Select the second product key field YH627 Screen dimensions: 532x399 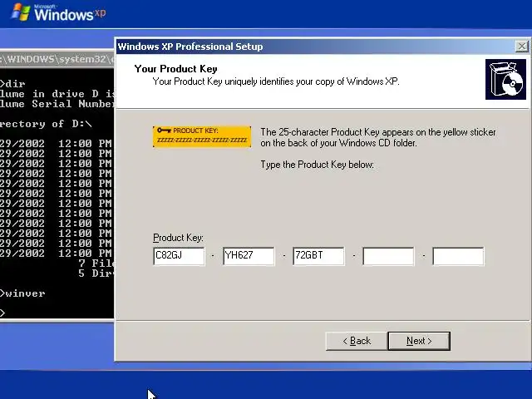click(x=249, y=256)
